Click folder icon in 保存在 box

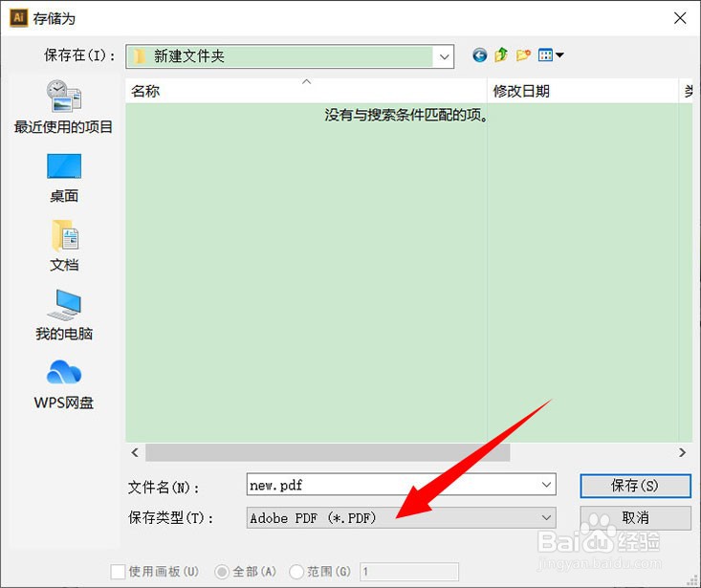[140, 56]
